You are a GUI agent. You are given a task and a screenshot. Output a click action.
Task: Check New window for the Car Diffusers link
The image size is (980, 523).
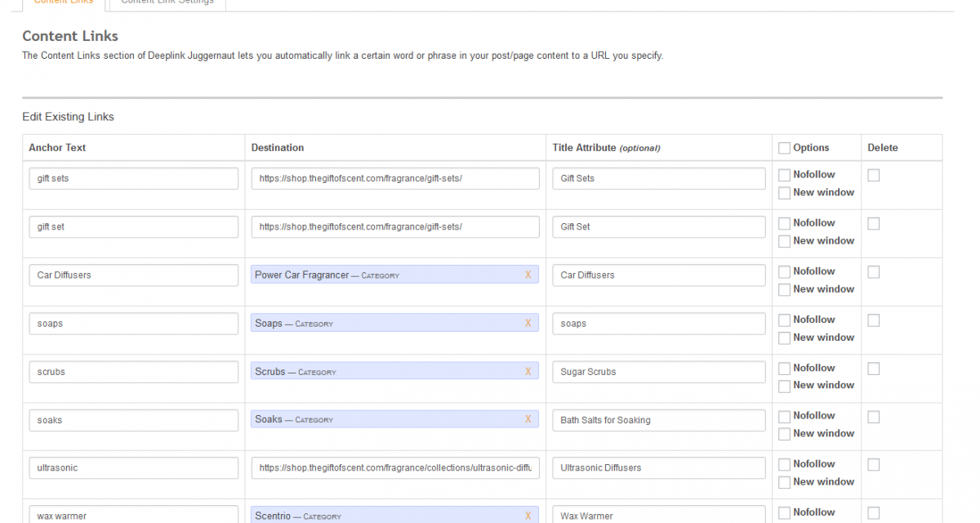pos(785,290)
